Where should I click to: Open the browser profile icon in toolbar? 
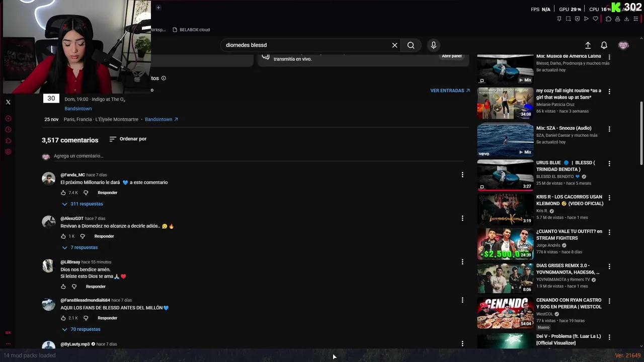pos(617,19)
